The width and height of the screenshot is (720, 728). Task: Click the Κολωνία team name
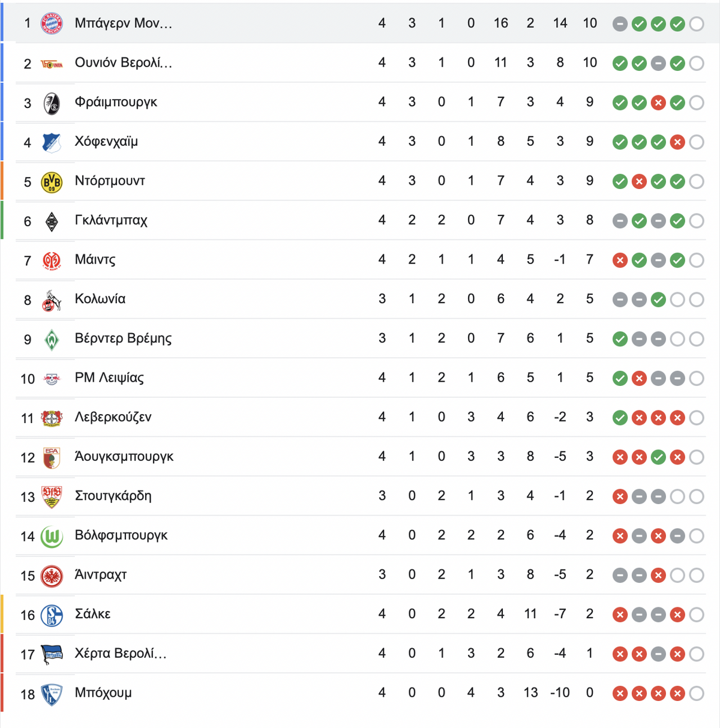[100, 299]
